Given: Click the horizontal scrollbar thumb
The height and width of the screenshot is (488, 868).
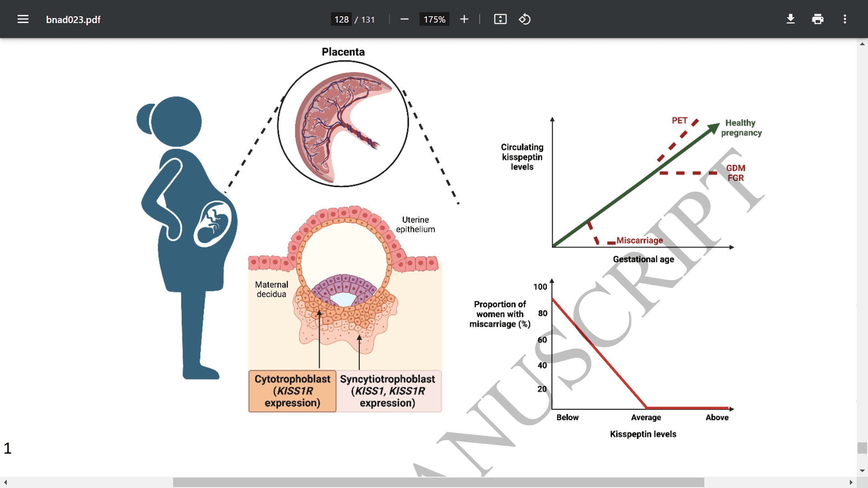Looking at the screenshot, I should coord(439,482).
